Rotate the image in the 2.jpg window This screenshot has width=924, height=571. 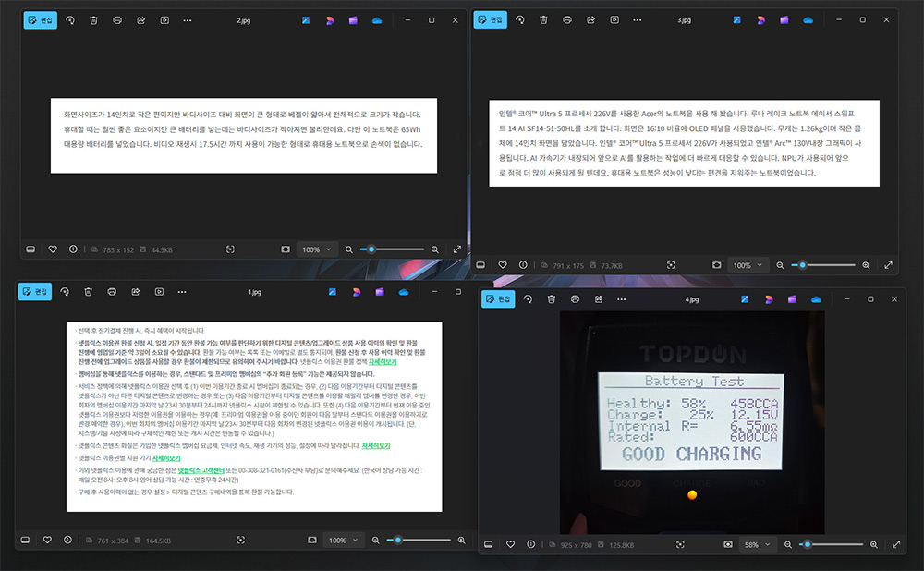[70, 20]
